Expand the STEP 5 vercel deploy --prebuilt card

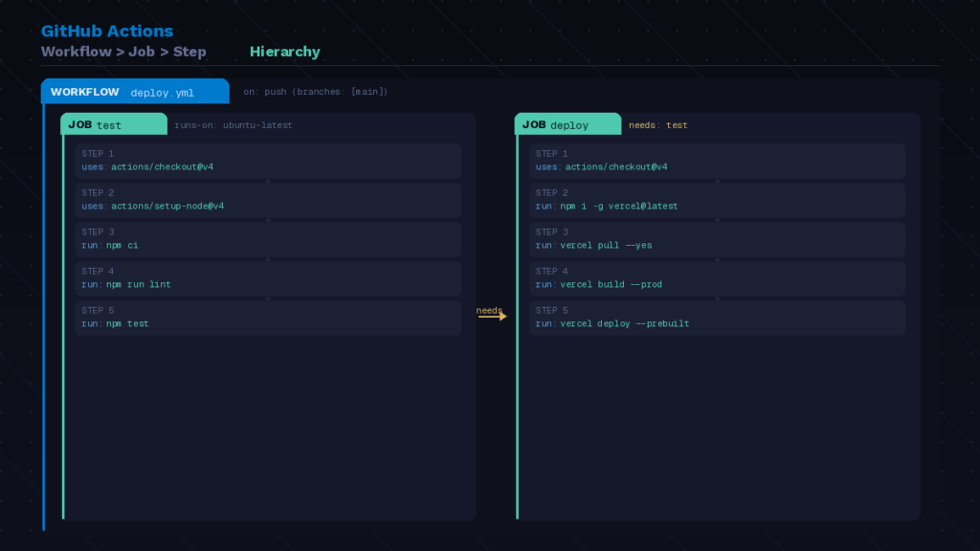(x=718, y=317)
